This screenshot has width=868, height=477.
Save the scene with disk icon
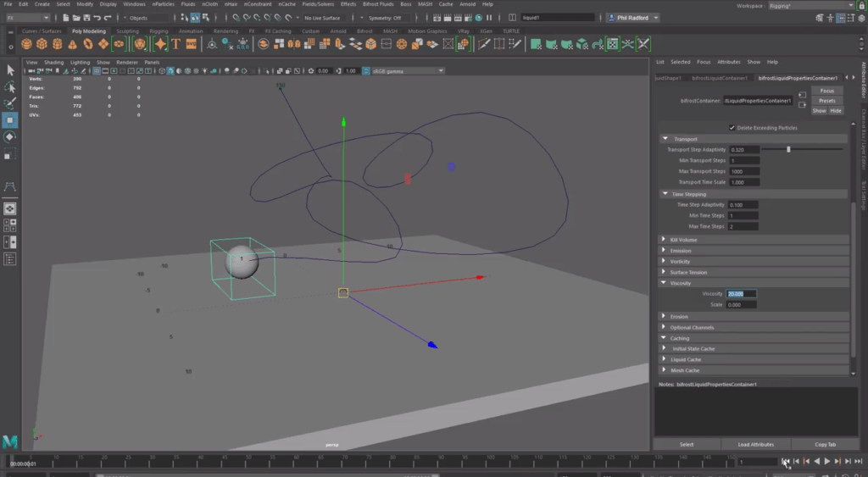(x=86, y=18)
